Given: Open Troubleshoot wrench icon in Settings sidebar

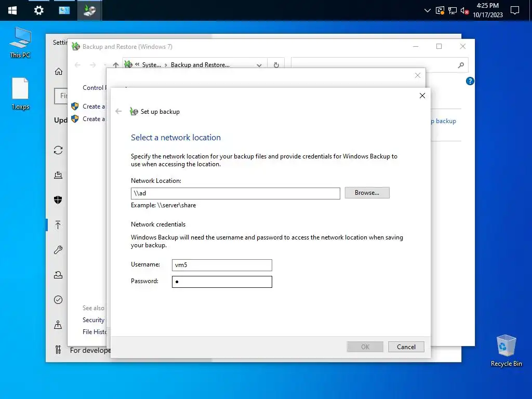Looking at the screenshot, I should (x=58, y=250).
